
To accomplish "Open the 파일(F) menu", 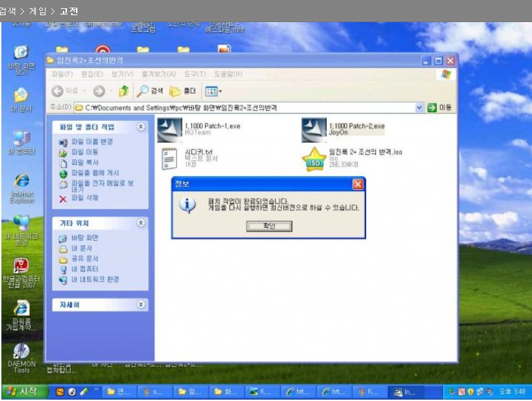I will [x=62, y=74].
